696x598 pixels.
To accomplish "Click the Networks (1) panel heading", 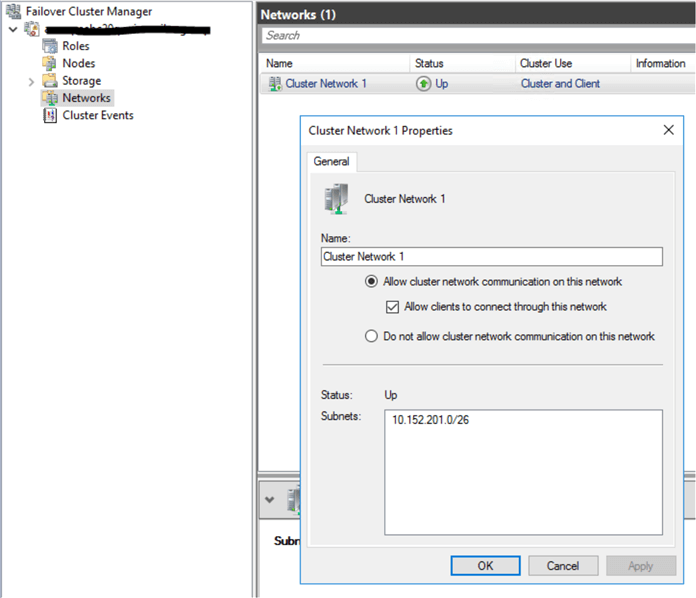I will [298, 15].
